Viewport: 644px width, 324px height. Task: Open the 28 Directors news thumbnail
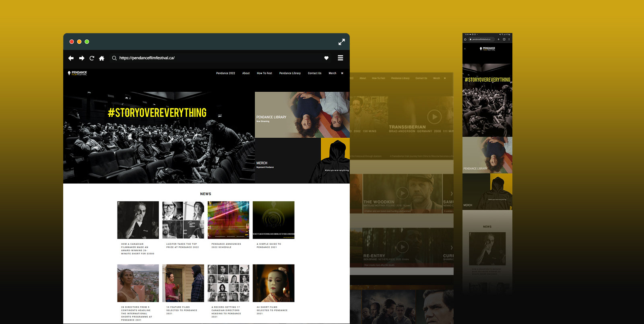138,283
